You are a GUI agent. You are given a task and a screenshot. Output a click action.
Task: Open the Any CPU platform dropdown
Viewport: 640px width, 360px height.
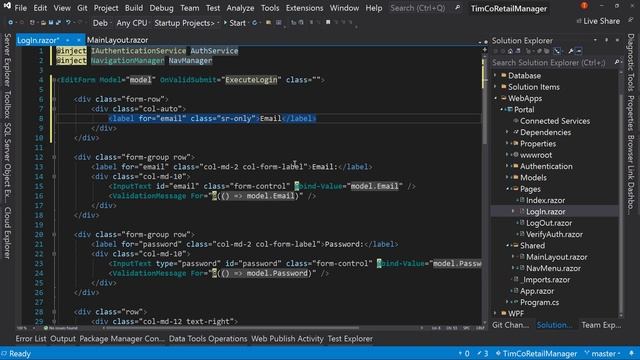pyautogui.click(x=133, y=23)
